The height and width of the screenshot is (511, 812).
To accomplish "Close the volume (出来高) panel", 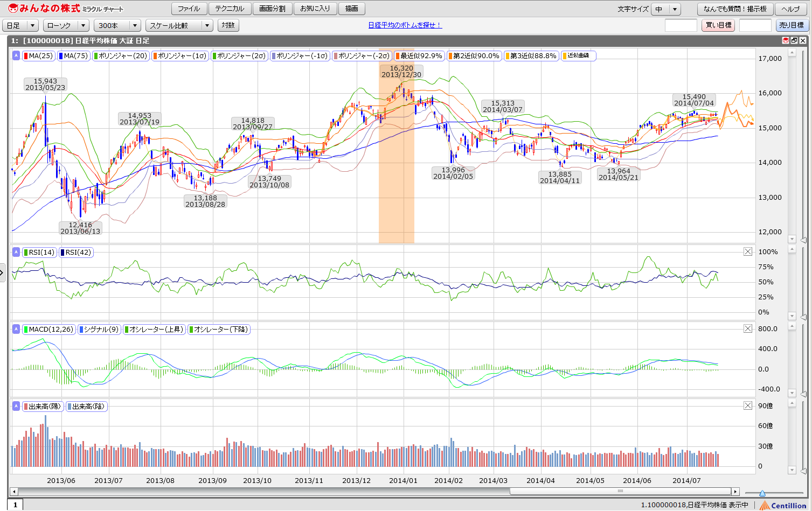I will coord(748,405).
